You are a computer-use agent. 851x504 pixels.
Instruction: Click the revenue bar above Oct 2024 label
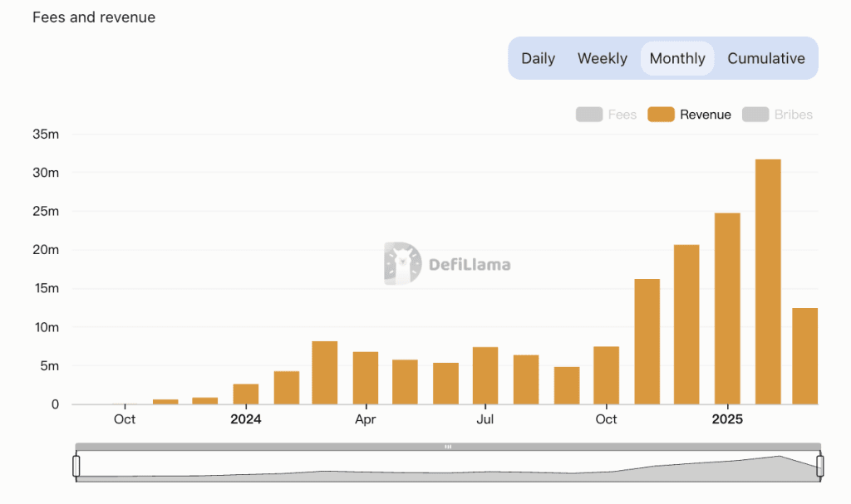pyautogui.click(x=607, y=375)
